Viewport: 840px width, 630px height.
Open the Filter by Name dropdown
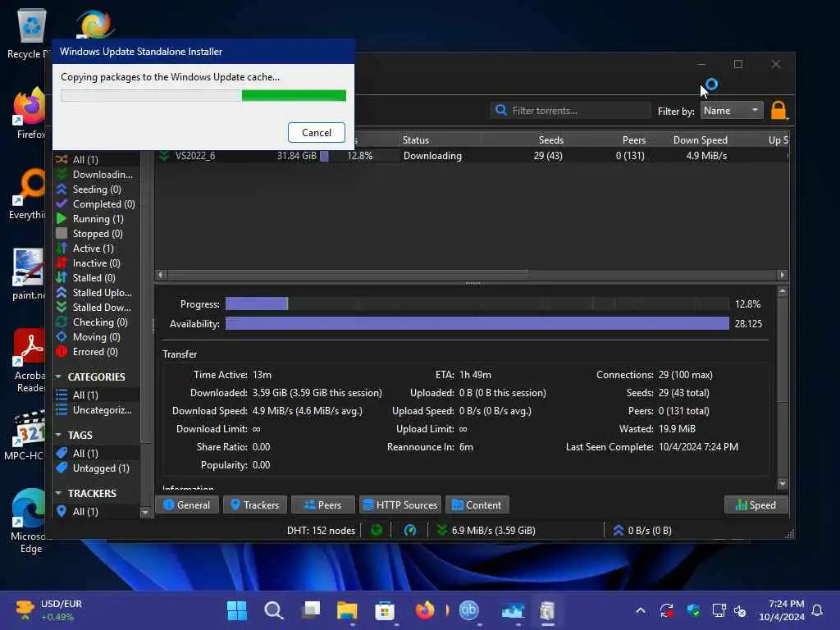coord(732,111)
